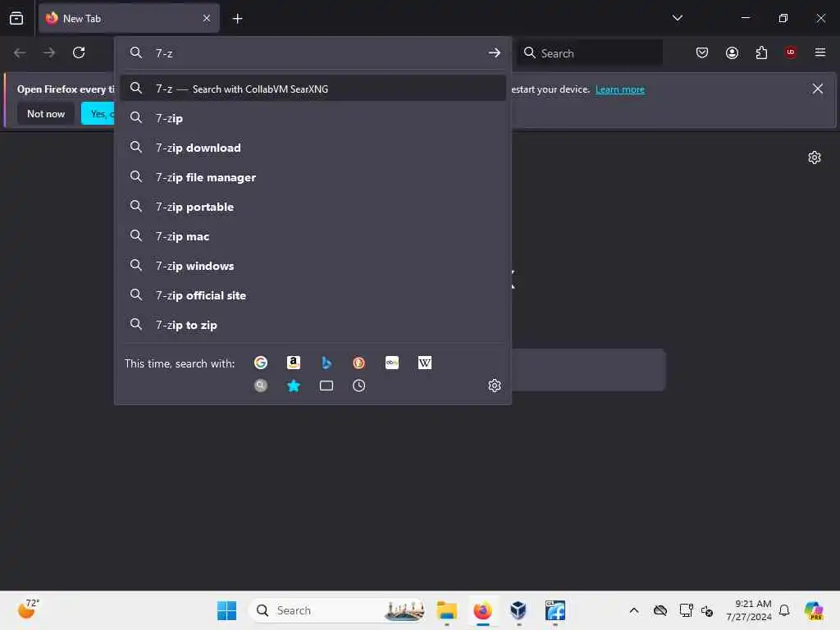
Task: Open search settings gear in dropdown
Action: pyautogui.click(x=494, y=386)
